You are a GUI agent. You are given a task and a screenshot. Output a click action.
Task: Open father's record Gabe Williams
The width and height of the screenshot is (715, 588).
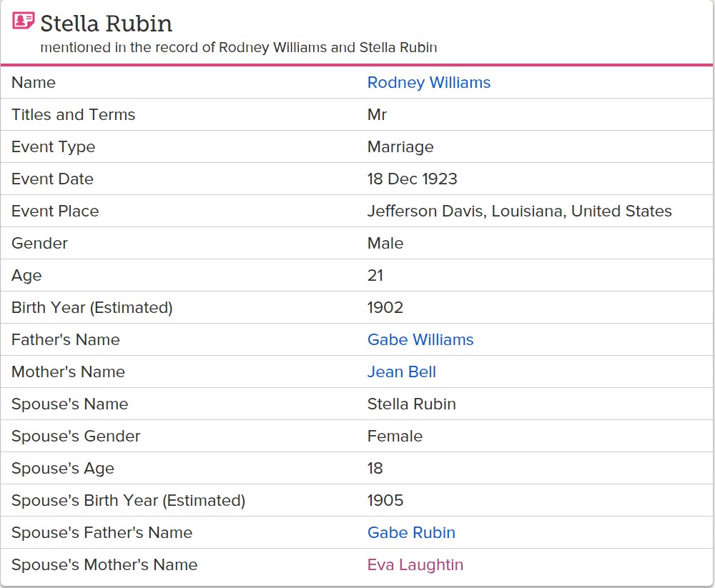tap(420, 339)
